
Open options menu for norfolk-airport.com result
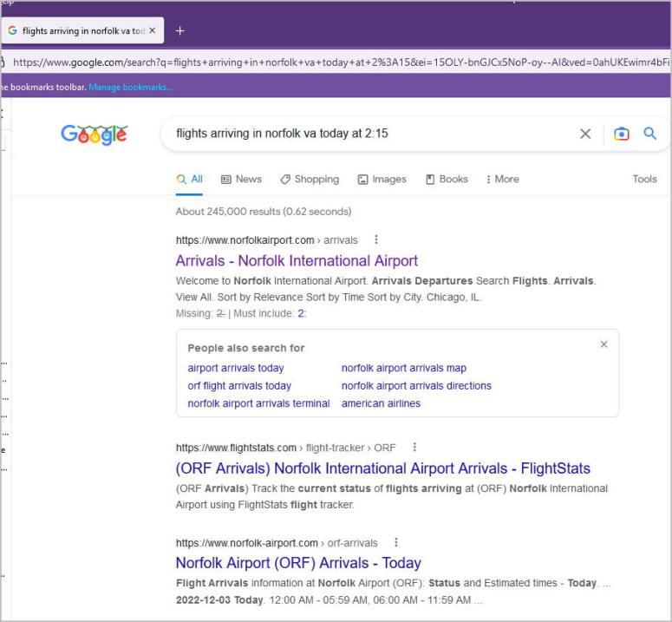coord(396,543)
